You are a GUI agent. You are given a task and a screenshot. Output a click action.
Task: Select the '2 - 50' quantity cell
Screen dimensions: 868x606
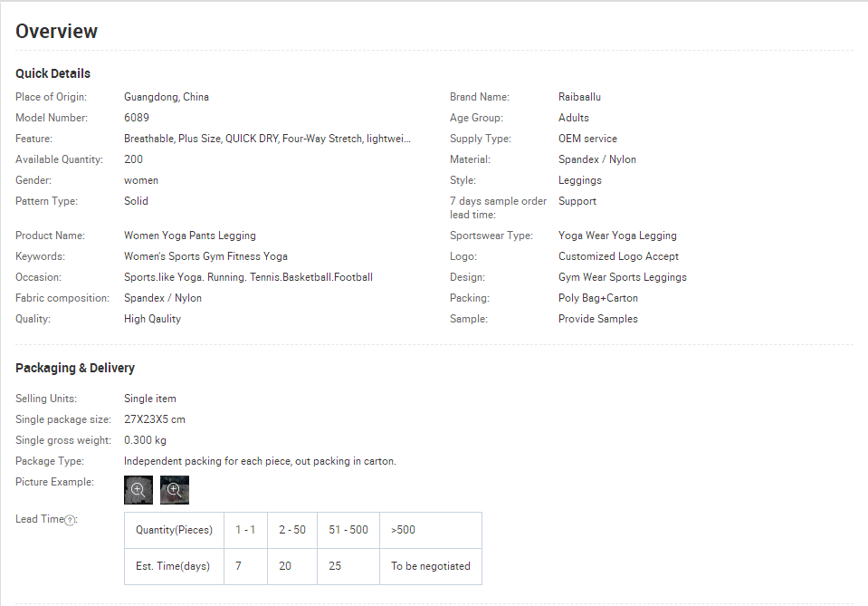coord(292,530)
